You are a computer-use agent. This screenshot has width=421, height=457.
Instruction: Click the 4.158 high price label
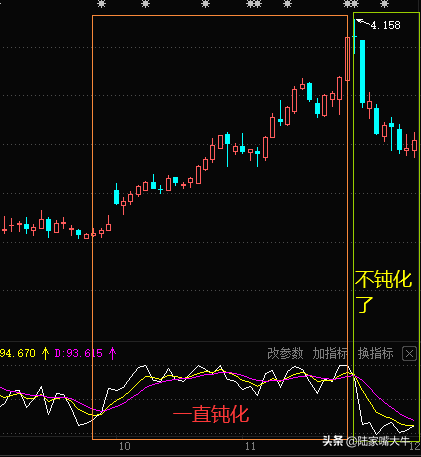[x=385, y=25]
